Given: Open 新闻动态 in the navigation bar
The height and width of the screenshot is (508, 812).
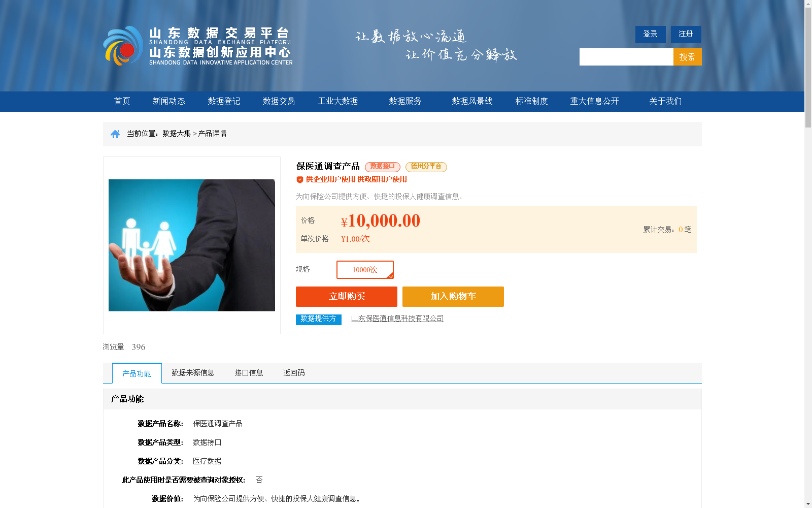Looking at the screenshot, I should click(168, 101).
